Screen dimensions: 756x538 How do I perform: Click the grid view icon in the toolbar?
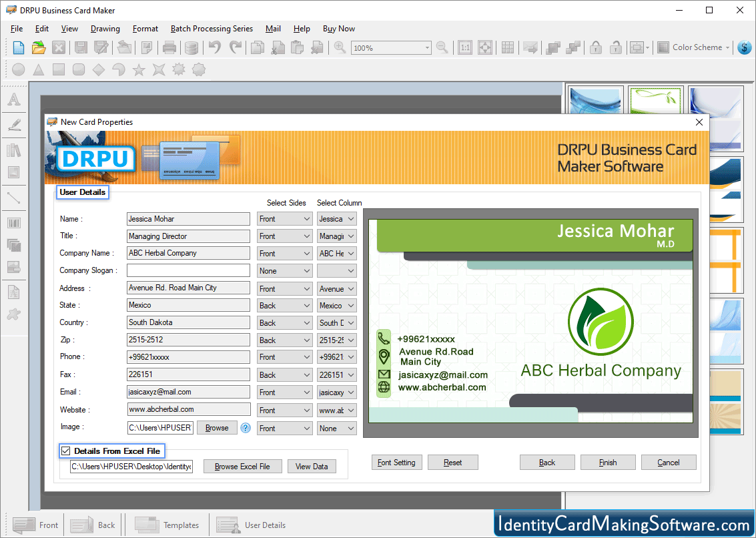tap(508, 47)
